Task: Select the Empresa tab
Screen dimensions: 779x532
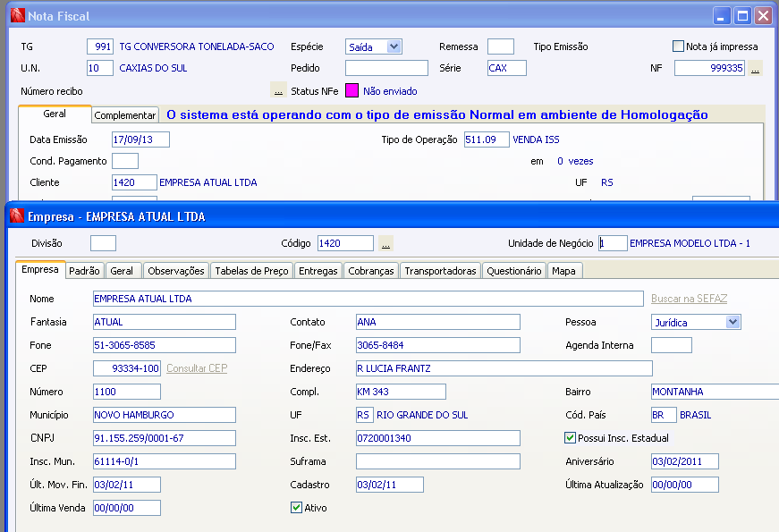Action: pyautogui.click(x=40, y=269)
